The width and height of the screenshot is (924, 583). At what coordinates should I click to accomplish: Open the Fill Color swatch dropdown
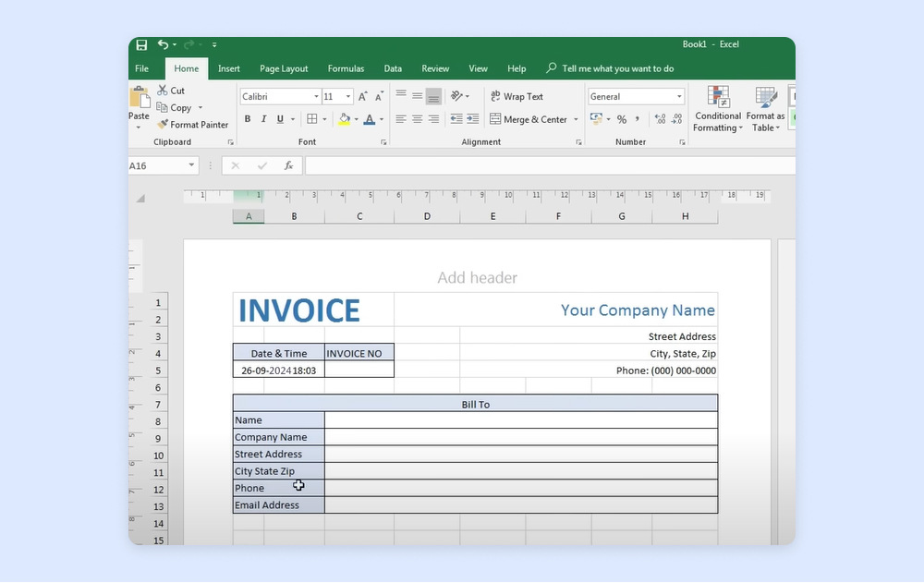pos(357,118)
